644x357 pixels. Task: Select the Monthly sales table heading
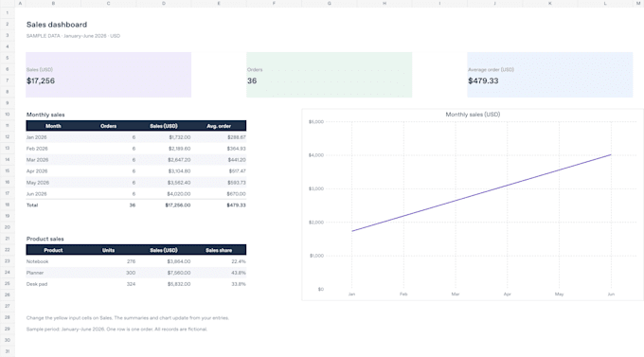point(45,115)
